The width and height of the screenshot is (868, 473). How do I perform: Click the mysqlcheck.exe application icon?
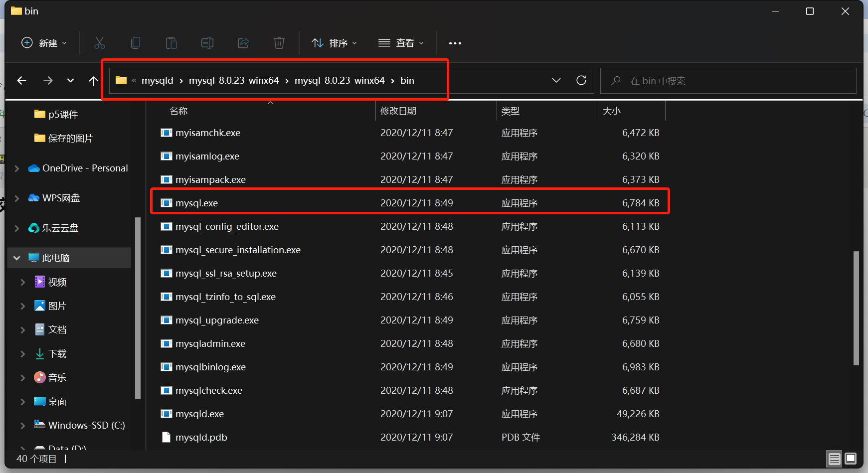click(167, 390)
